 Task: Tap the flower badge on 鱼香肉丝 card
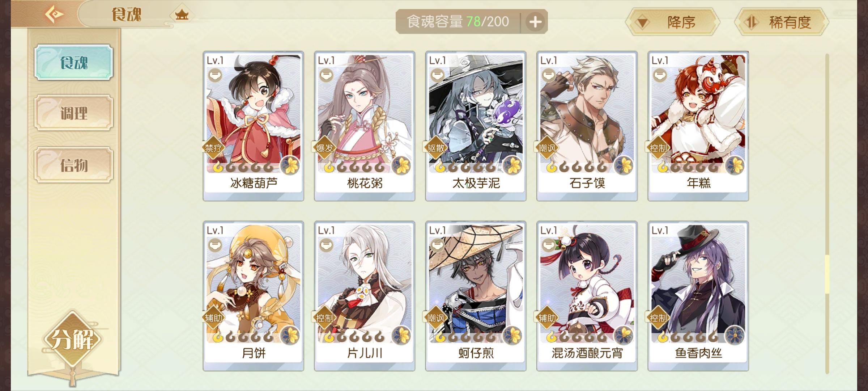735,335
